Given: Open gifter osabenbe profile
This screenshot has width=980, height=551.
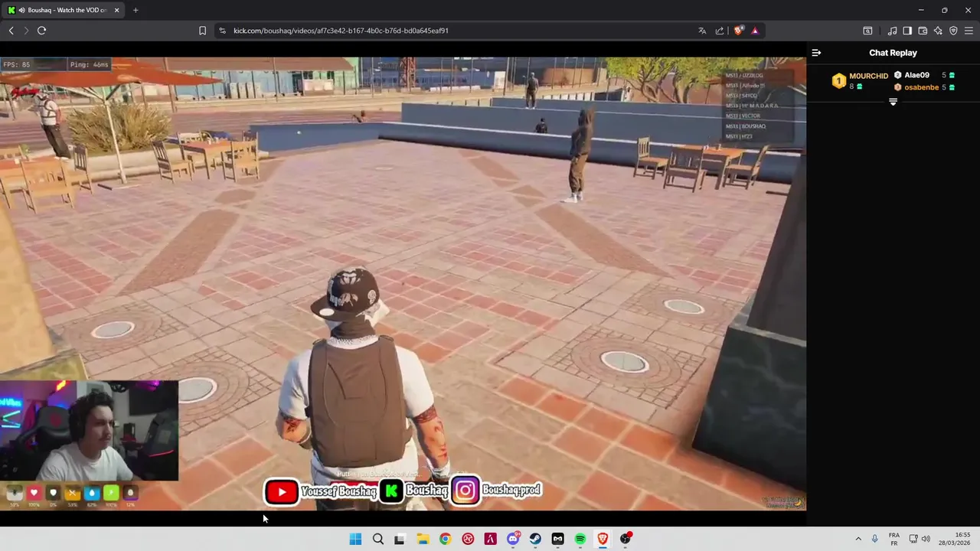Looking at the screenshot, I should [x=921, y=87].
